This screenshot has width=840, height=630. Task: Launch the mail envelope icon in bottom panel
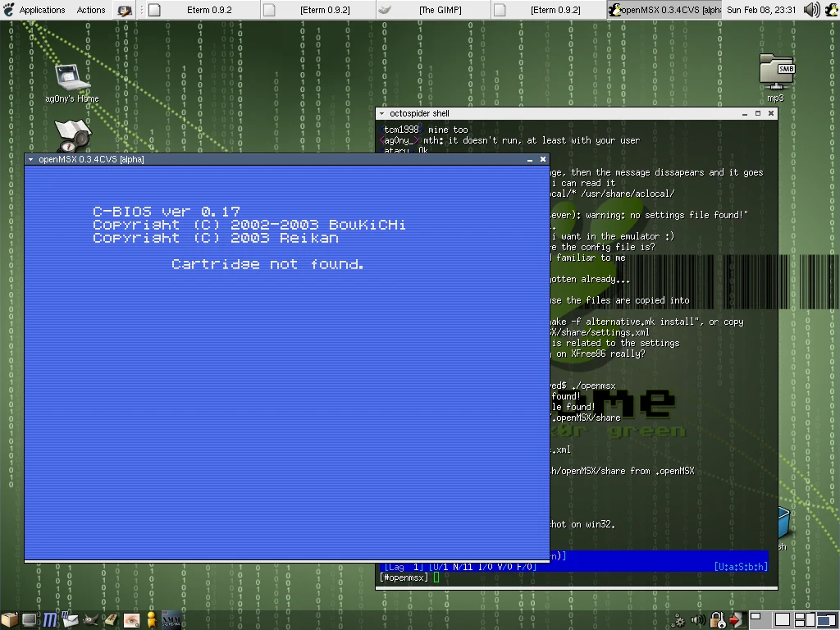click(x=71, y=620)
